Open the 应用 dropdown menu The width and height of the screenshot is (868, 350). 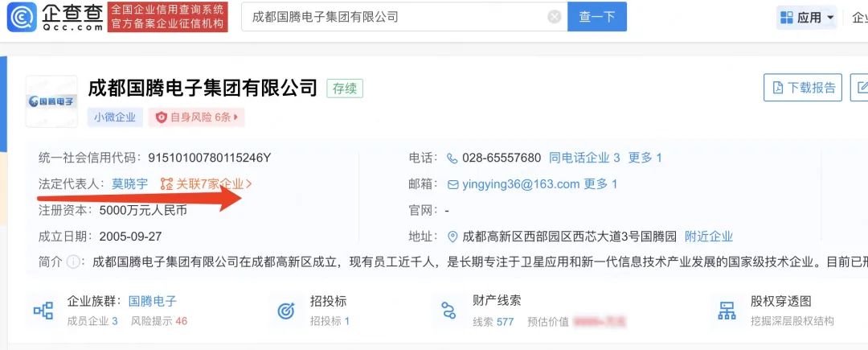pos(807,18)
